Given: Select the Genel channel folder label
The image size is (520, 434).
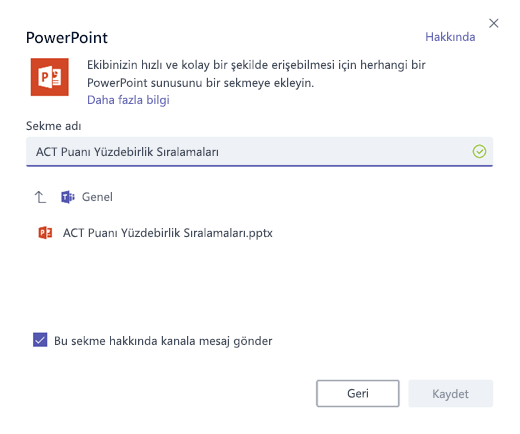Looking at the screenshot, I should [97, 197].
